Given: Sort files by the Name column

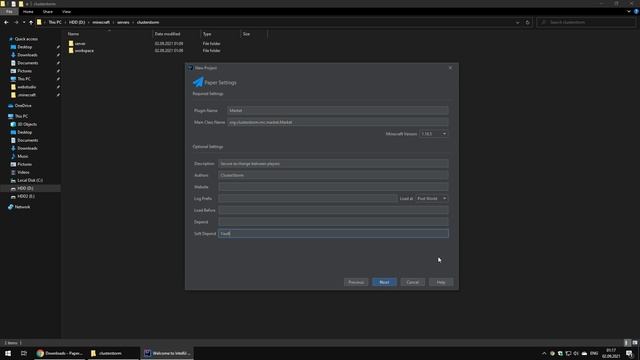Looking at the screenshot, I should (x=73, y=34).
